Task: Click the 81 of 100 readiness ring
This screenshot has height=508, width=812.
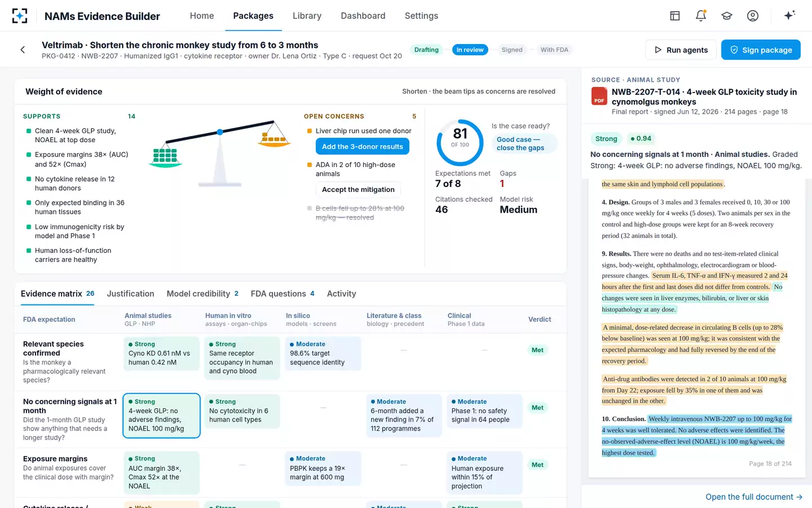Action: (x=460, y=142)
